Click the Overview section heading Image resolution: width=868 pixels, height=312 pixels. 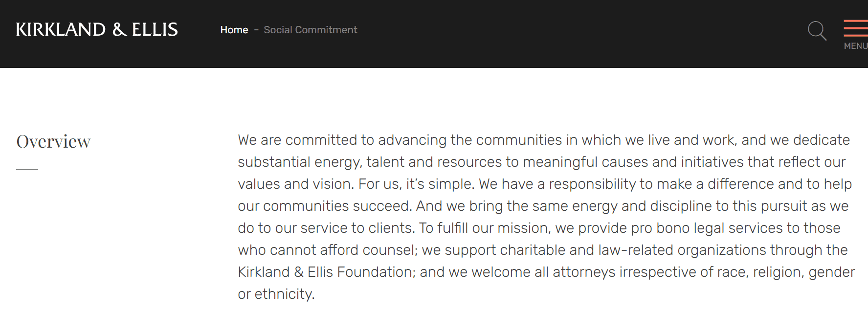(53, 142)
